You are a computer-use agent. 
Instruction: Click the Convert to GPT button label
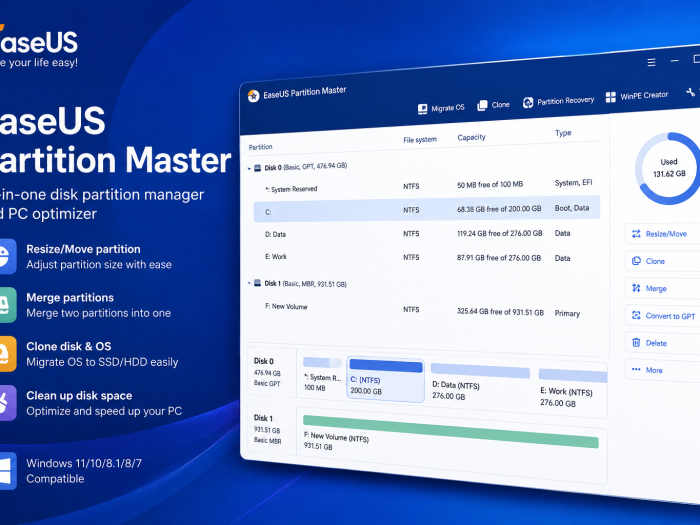[670, 316]
